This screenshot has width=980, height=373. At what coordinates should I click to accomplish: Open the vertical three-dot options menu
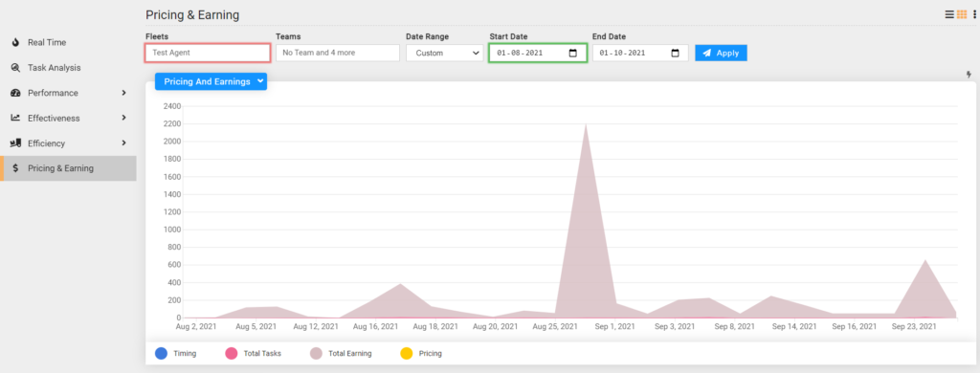(974, 14)
